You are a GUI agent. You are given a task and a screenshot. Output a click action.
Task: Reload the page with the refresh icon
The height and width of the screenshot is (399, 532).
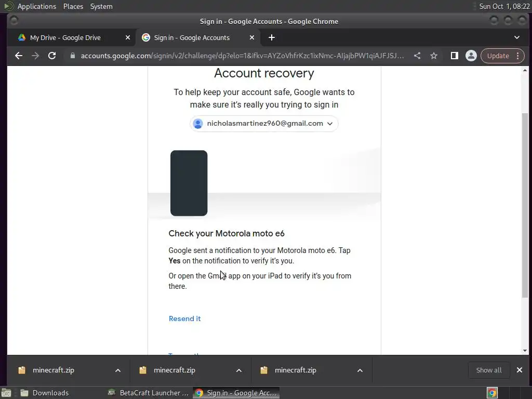coord(52,56)
